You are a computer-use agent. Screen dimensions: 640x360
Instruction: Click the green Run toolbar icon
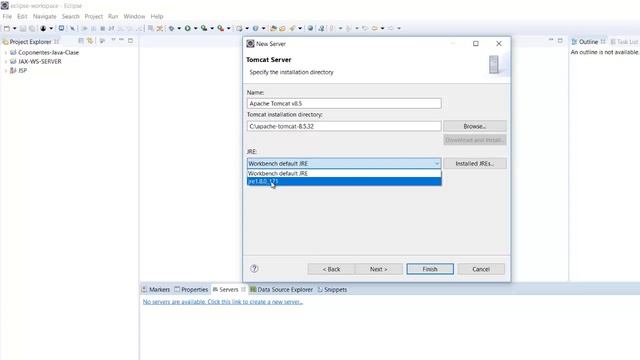[187, 28]
